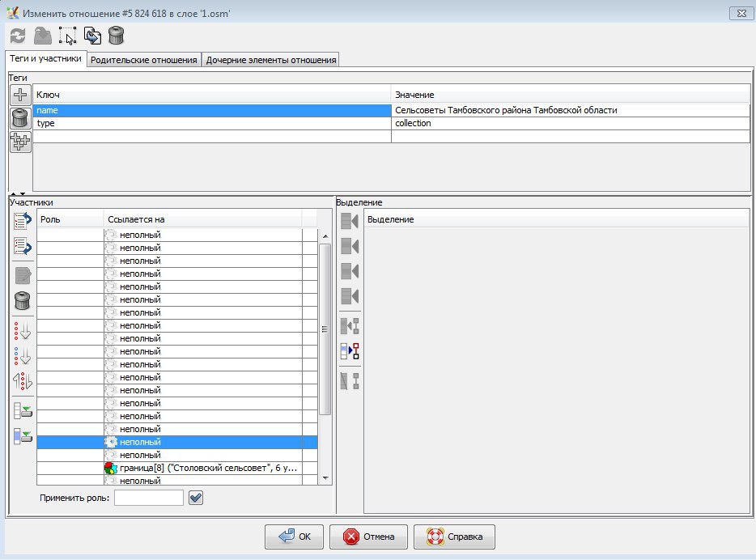Open the Родительские отношения tab

(x=144, y=60)
